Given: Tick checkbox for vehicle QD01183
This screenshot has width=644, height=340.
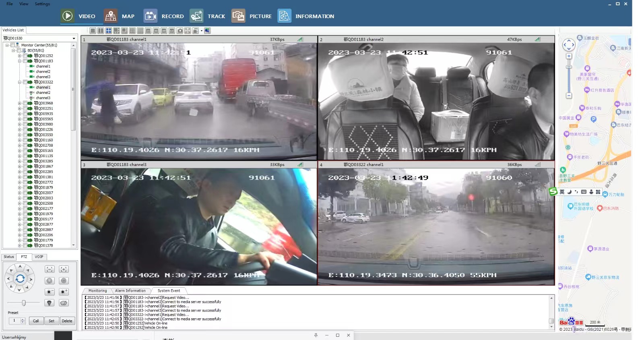Looking at the screenshot, I should pyautogui.click(x=25, y=61).
